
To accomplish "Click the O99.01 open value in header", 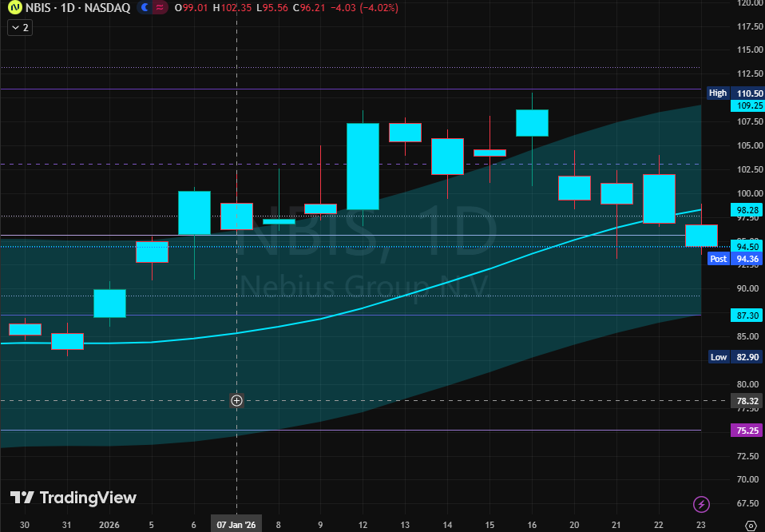I will 192,8.
